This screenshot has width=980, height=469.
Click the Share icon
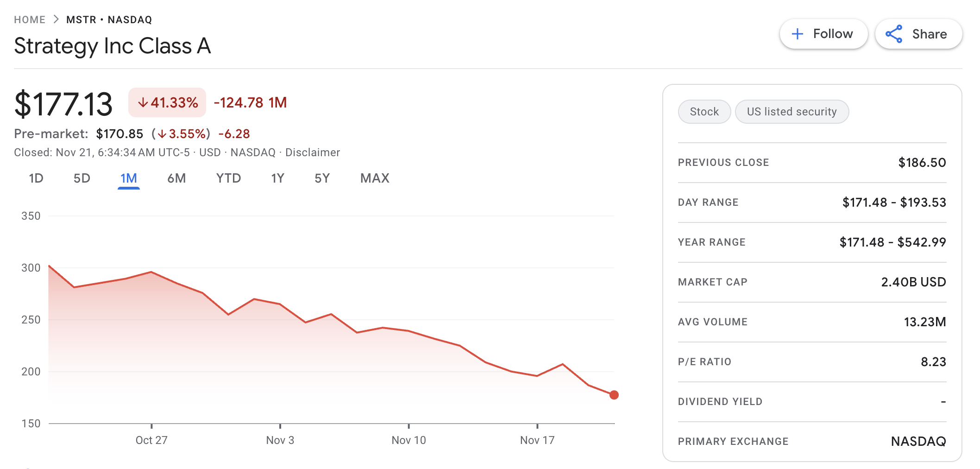[x=895, y=33]
